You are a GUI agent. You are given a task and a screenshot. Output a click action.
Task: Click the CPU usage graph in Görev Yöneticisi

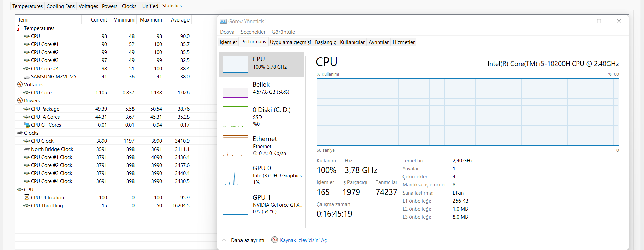[468, 112]
